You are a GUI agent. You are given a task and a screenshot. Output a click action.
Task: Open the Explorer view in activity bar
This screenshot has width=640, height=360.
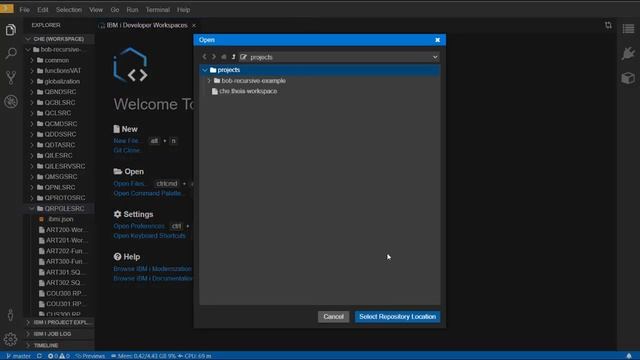click(x=11, y=30)
